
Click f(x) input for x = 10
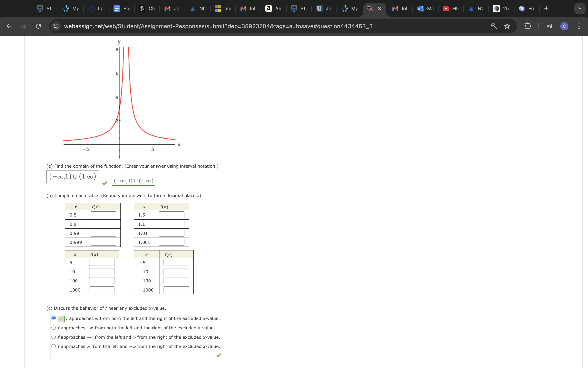coord(102,272)
